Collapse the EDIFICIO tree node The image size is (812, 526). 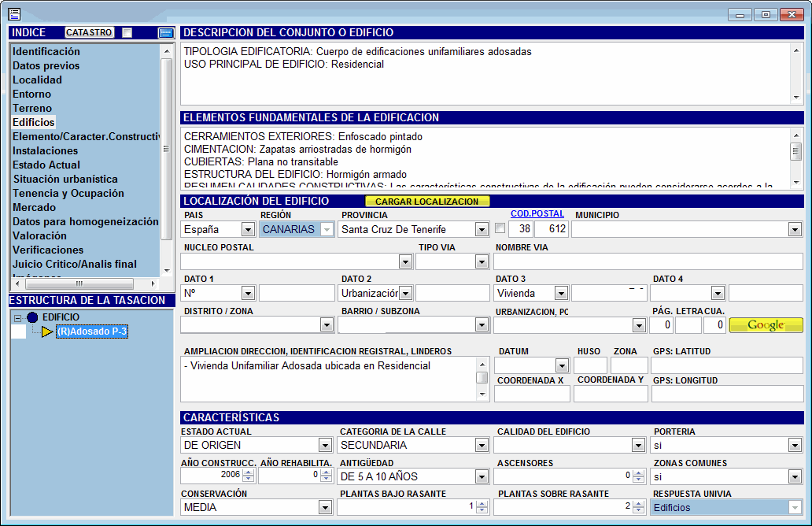pyautogui.click(x=17, y=317)
